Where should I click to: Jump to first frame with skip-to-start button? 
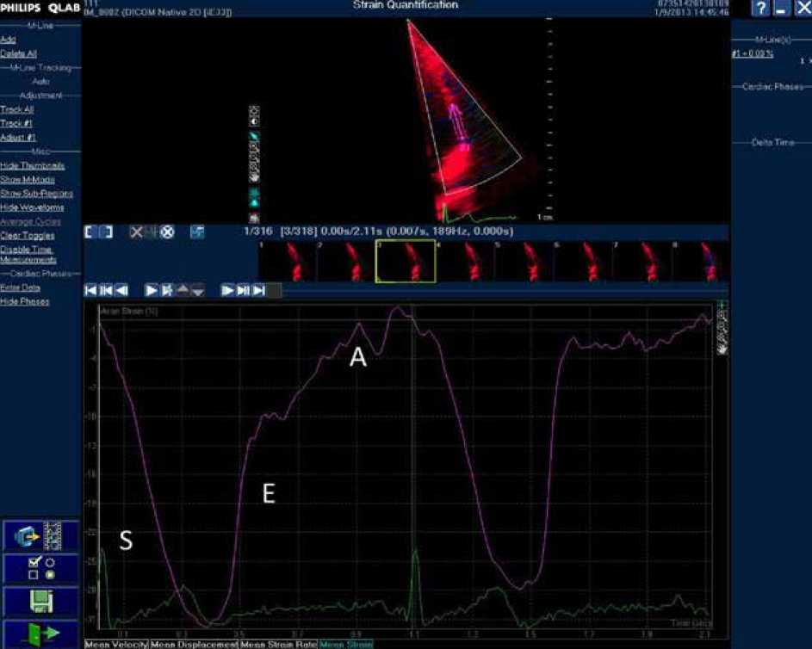tap(91, 291)
